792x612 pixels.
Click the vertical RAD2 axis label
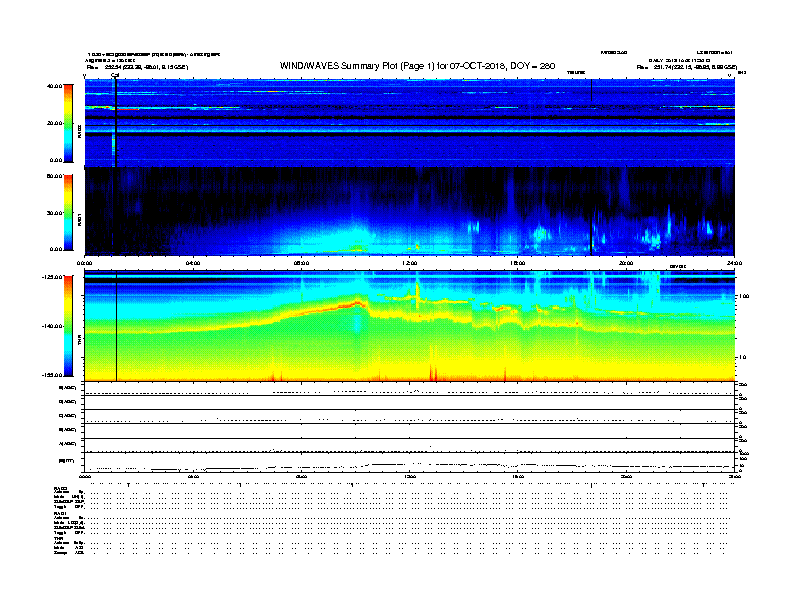click(80, 132)
